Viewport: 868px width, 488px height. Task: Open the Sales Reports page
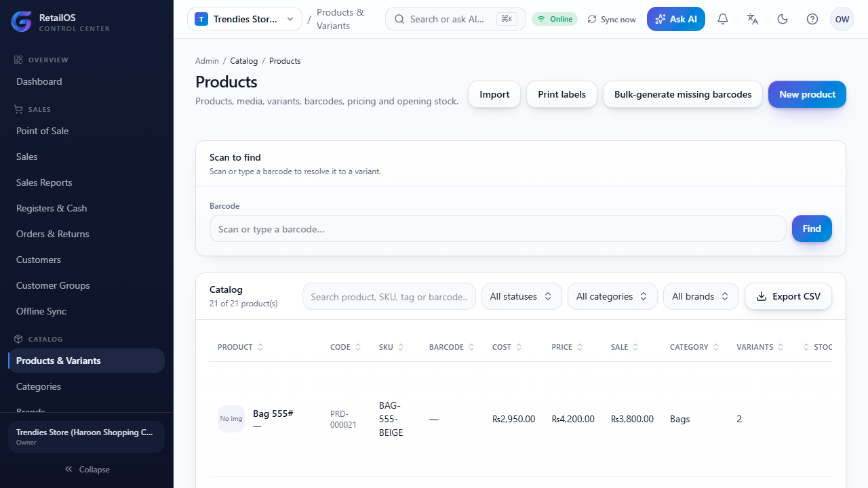point(87,182)
